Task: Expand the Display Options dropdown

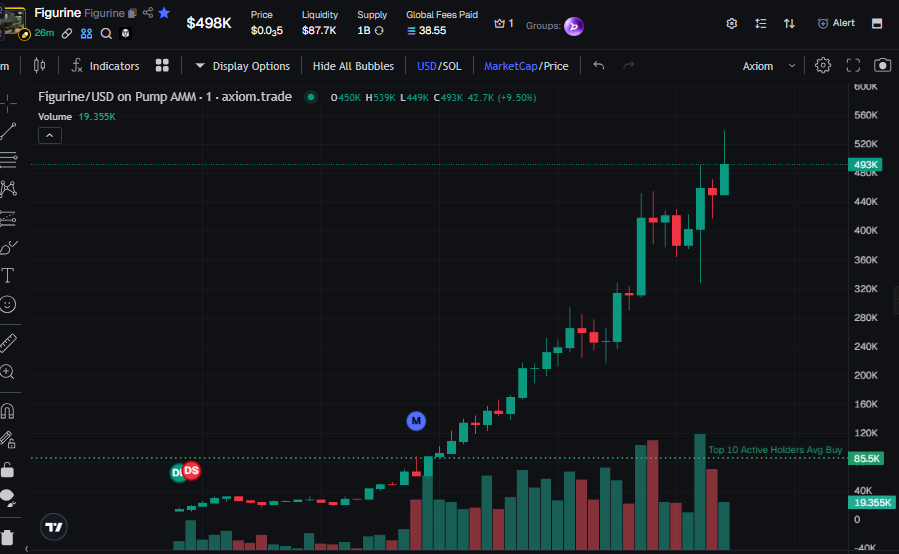Action: click(243, 66)
